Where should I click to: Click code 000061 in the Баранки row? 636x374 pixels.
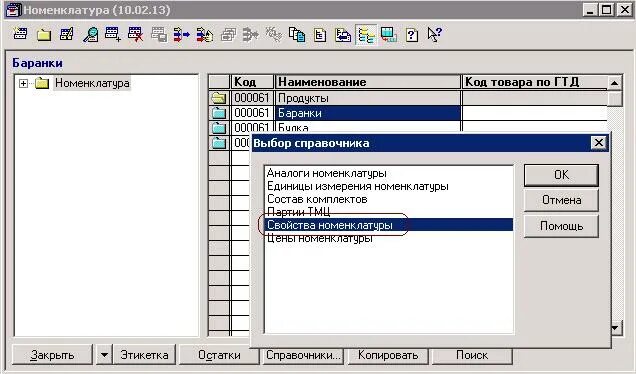(252, 113)
